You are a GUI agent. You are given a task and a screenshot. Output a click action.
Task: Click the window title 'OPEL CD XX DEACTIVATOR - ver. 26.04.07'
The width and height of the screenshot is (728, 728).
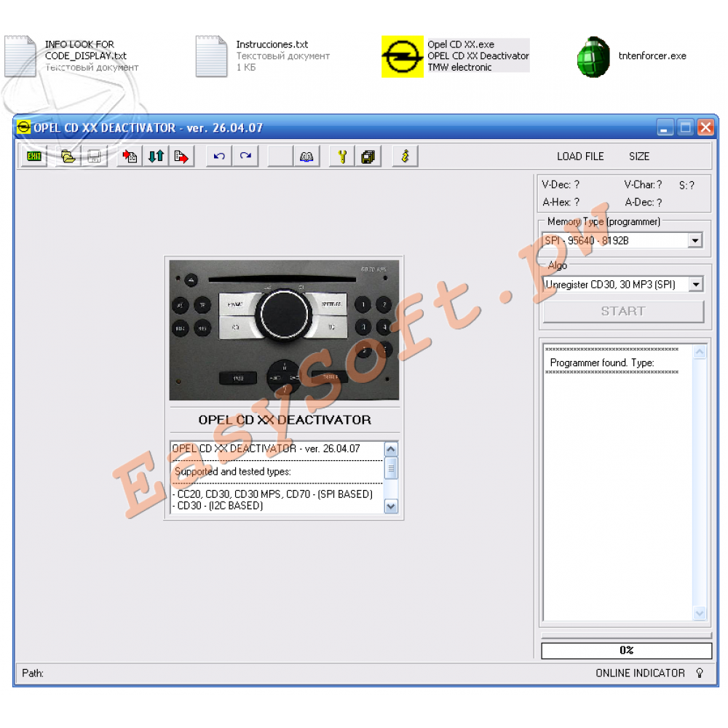point(148,127)
